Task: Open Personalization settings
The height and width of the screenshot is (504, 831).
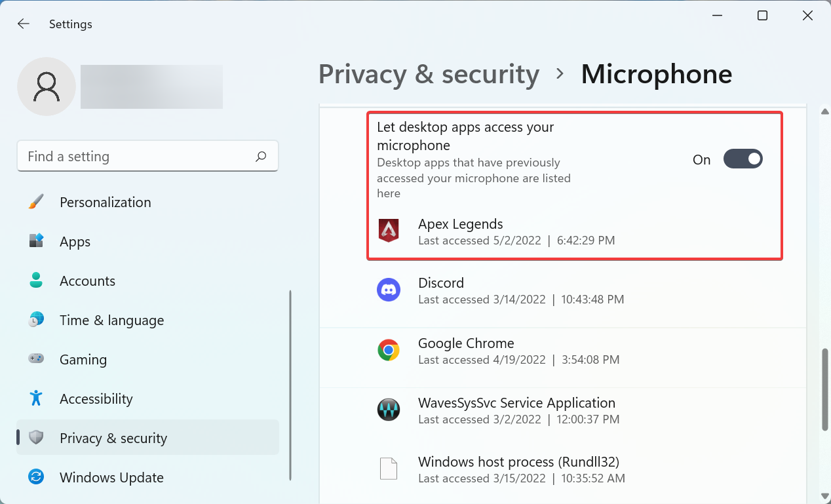Action: (x=105, y=203)
